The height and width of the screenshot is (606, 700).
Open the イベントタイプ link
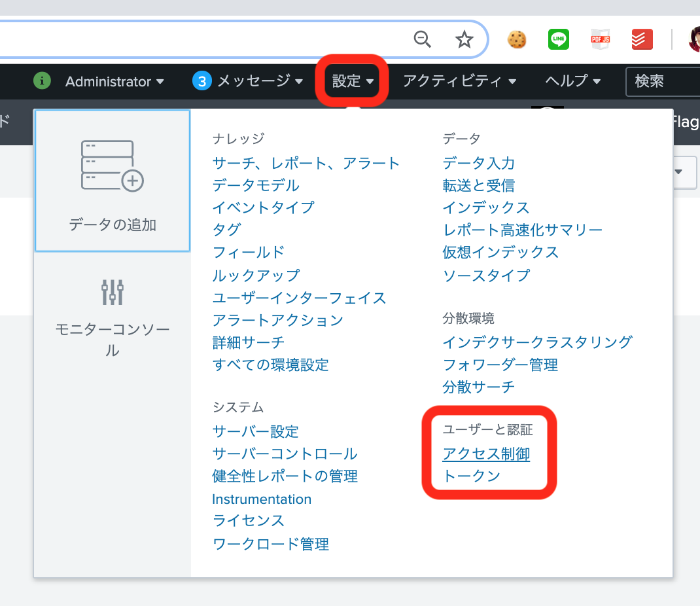tap(264, 207)
